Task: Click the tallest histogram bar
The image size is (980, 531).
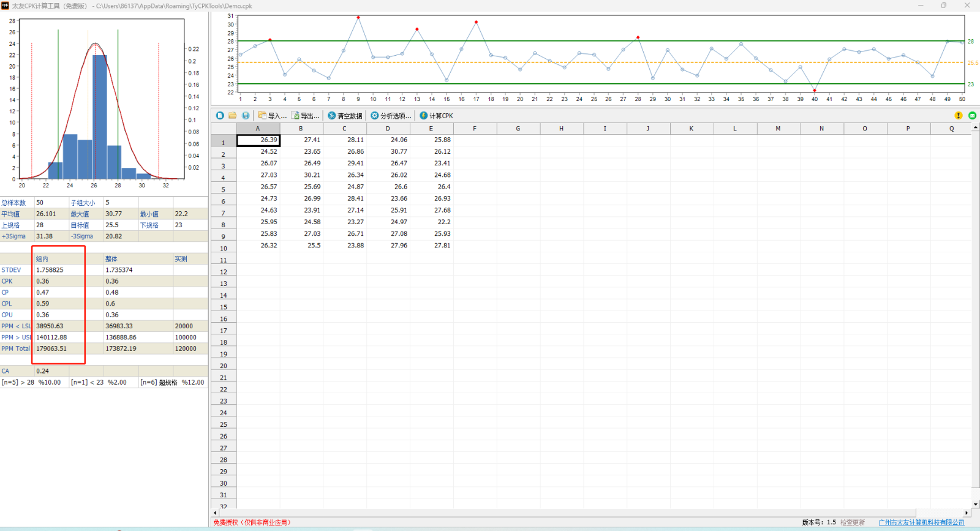Action: 100,117
